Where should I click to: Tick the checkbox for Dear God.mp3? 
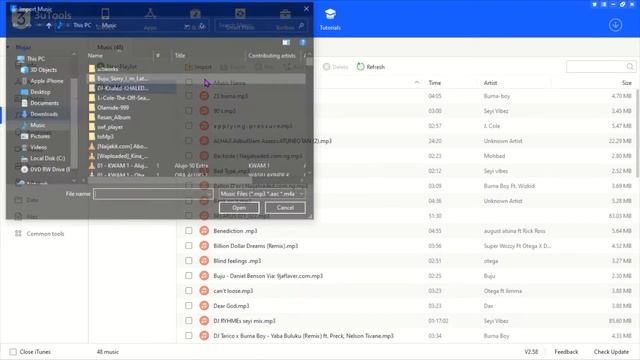189,305
